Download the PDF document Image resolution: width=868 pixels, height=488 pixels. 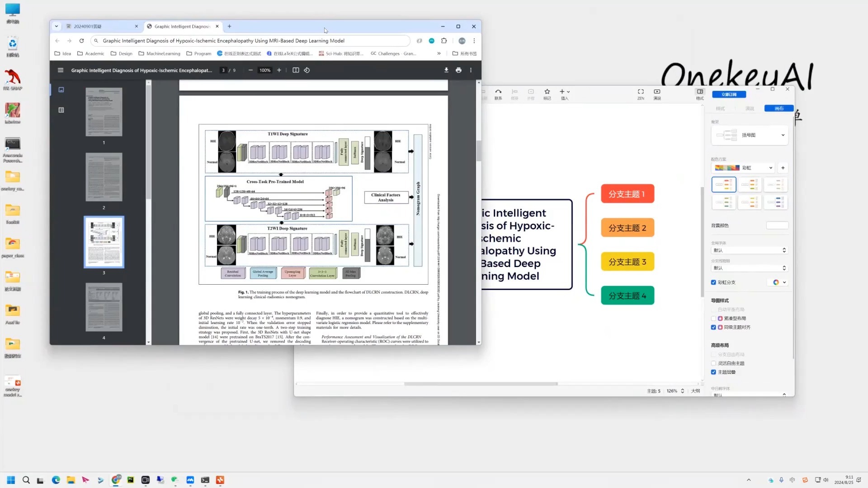[x=446, y=70]
